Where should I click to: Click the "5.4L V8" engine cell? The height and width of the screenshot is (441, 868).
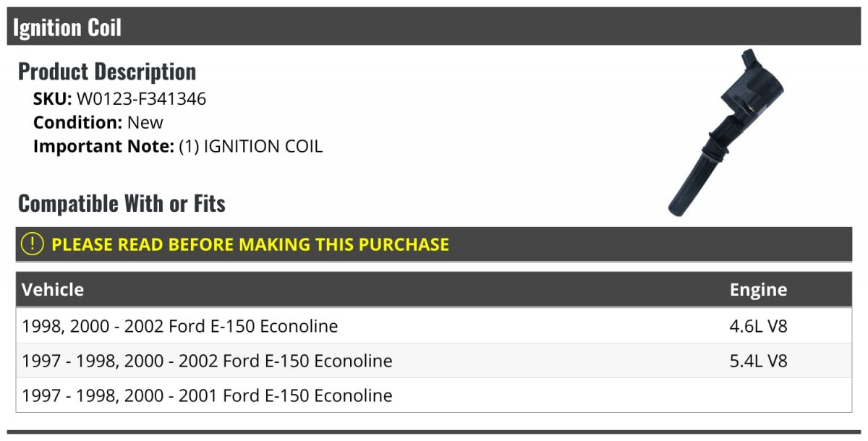point(758,361)
